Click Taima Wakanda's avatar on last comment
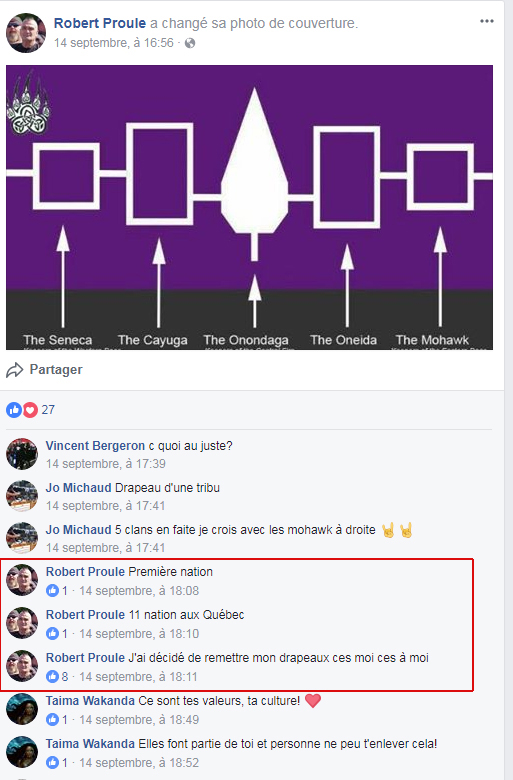Screen dimensions: 513x780 22,752
